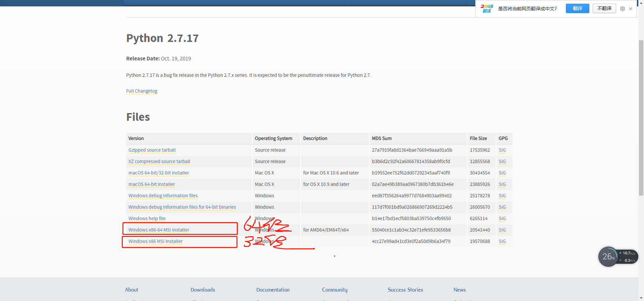Open Windows debug information files link
Viewport: 644px width, 301px height.
(x=163, y=196)
